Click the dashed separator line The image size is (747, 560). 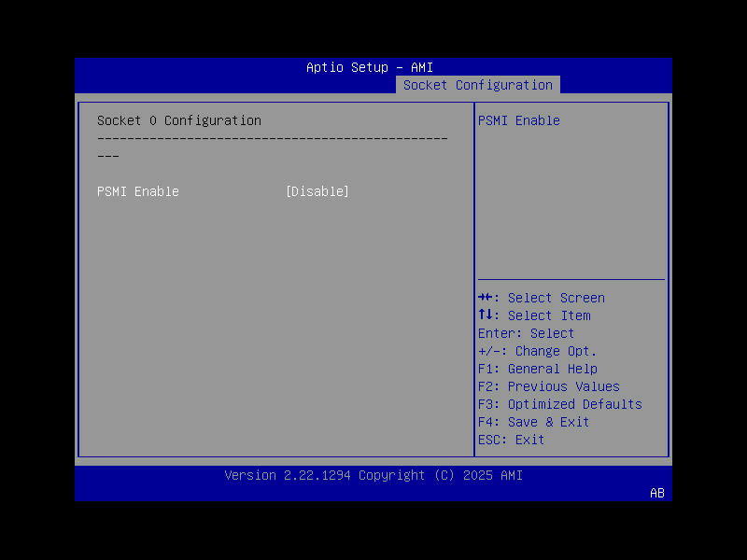pos(273,138)
